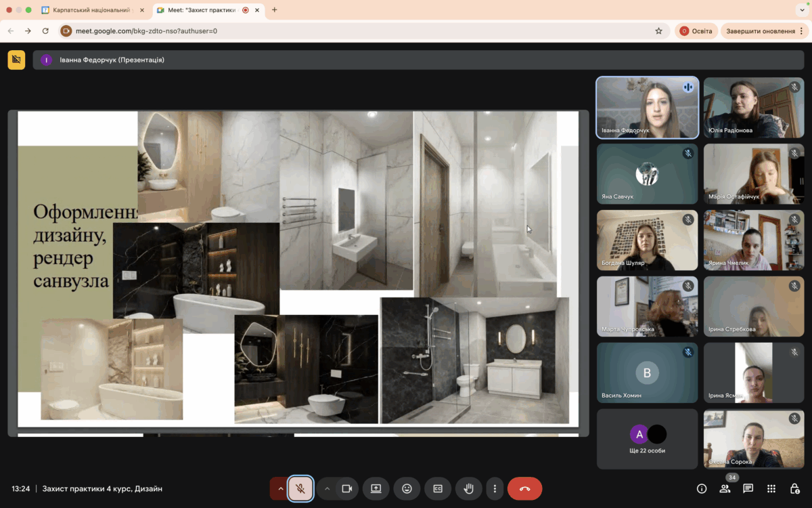The image size is (812, 508).
Task: Raise your hand in the meeting
Action: coord(468,488)
